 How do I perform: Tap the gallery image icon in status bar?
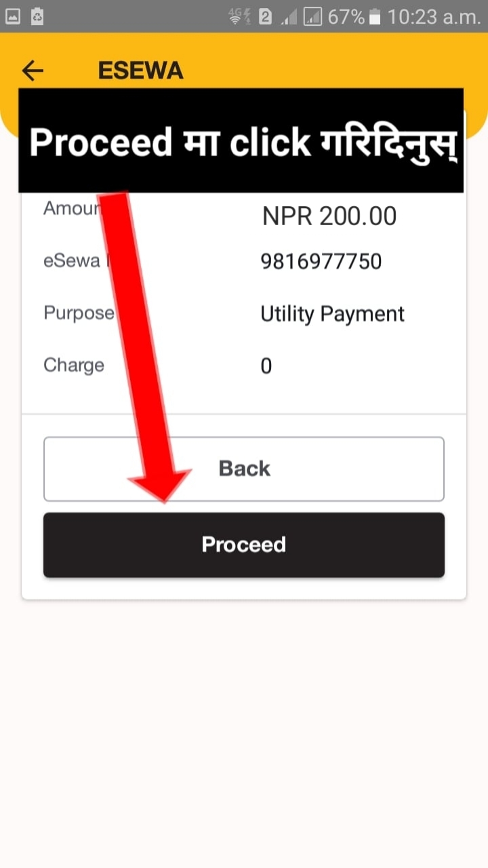coord(13,16)
